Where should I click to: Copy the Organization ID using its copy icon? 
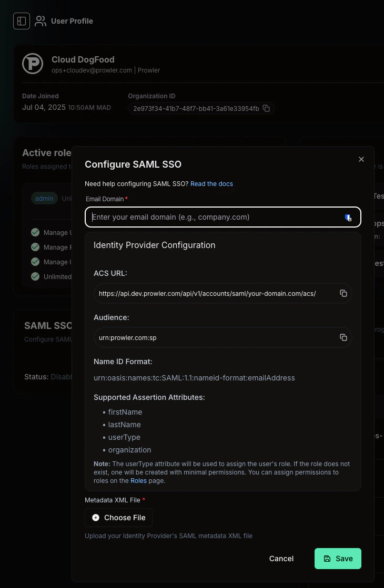pos(266,108)
